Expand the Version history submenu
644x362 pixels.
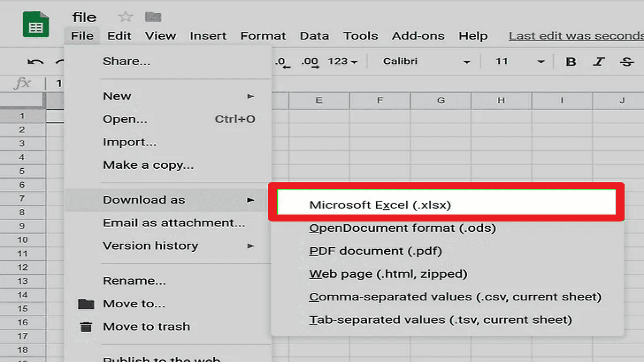point(168,246)
